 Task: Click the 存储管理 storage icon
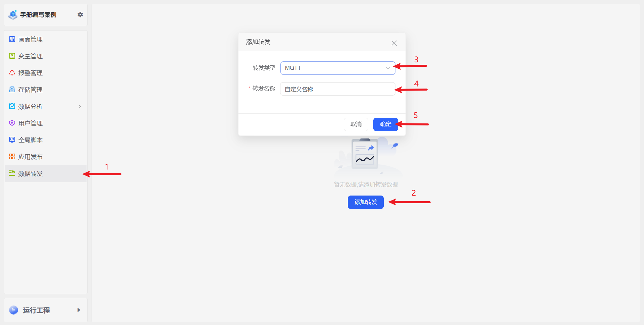tap(12, 90)
